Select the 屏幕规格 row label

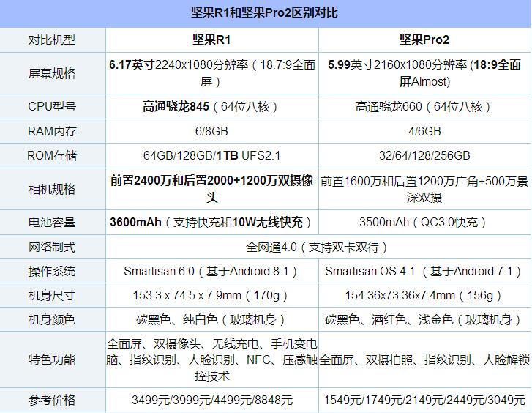52,73
